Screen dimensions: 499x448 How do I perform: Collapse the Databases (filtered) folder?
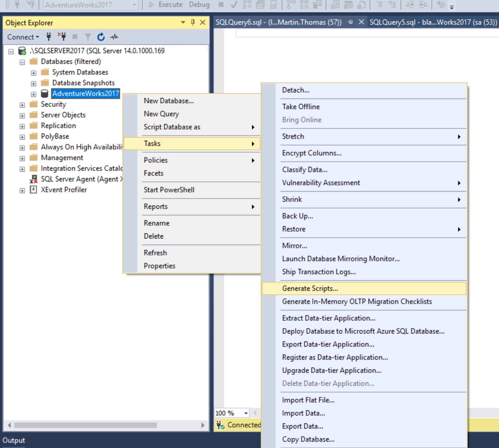pyautogui.click(x=22, y=62)
